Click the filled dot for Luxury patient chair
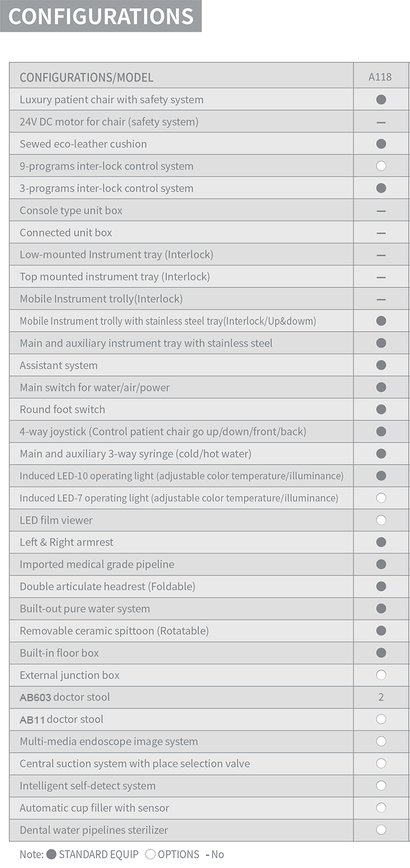Image resolution: width=410 pixels, height=868 pixels. click(x=381, y=100)
